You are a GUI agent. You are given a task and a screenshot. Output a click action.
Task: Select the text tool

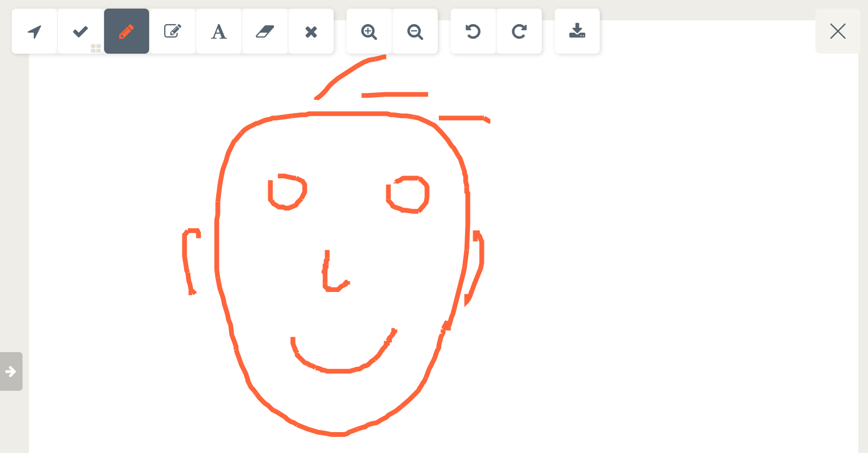click(219, 31)
